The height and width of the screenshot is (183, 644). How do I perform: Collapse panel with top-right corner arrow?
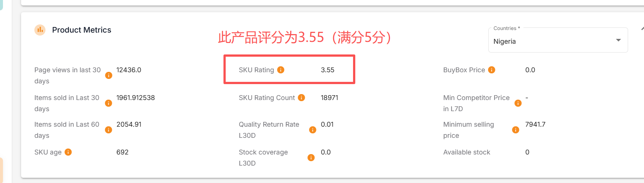[642, 28]
